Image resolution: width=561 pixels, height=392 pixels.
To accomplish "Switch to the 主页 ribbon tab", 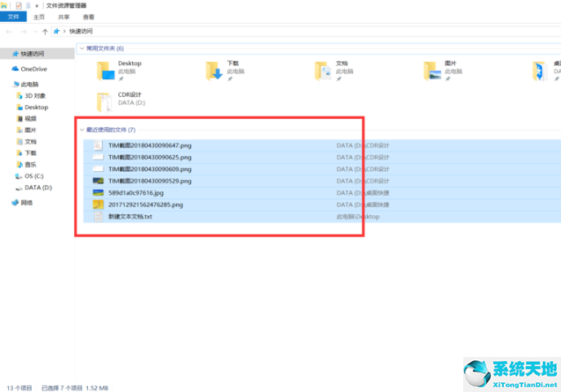I will (39, 17).
